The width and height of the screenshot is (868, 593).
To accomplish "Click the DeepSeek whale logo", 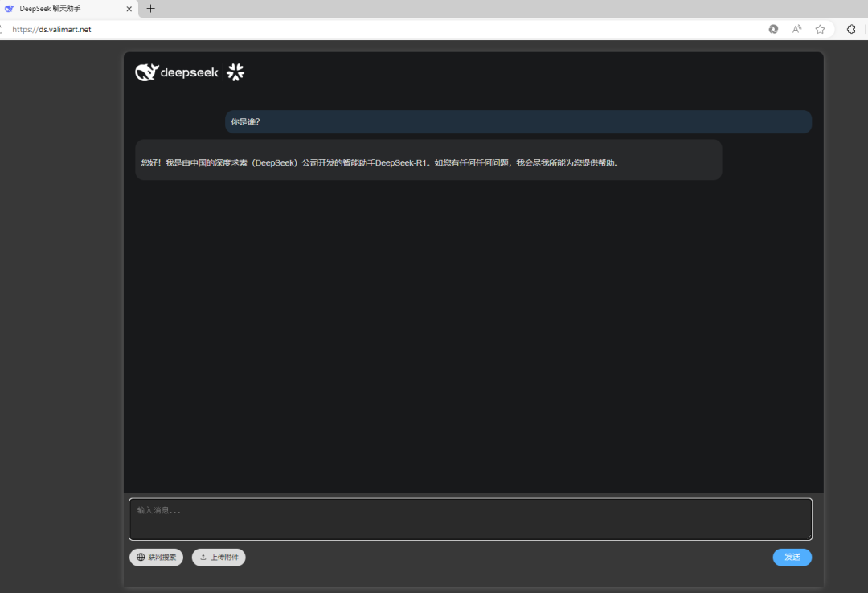I will click(147, 72).
